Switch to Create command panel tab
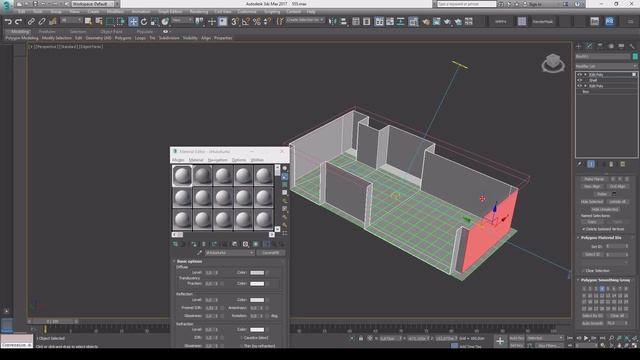The image size is (640, 360). tap(578, 46)
